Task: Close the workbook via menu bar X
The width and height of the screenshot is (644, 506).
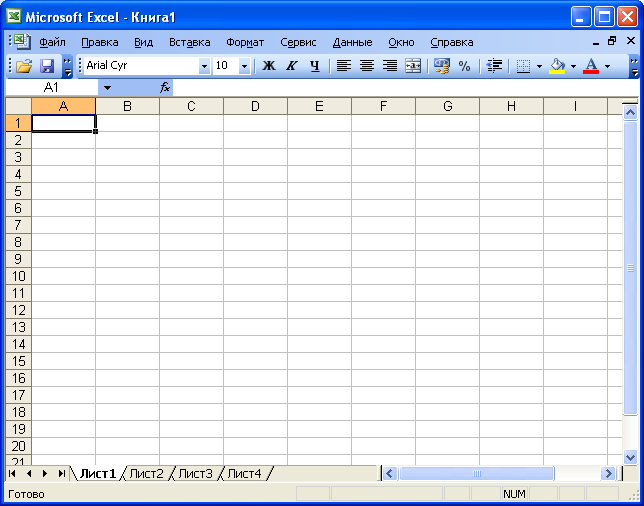Action: 631,41
